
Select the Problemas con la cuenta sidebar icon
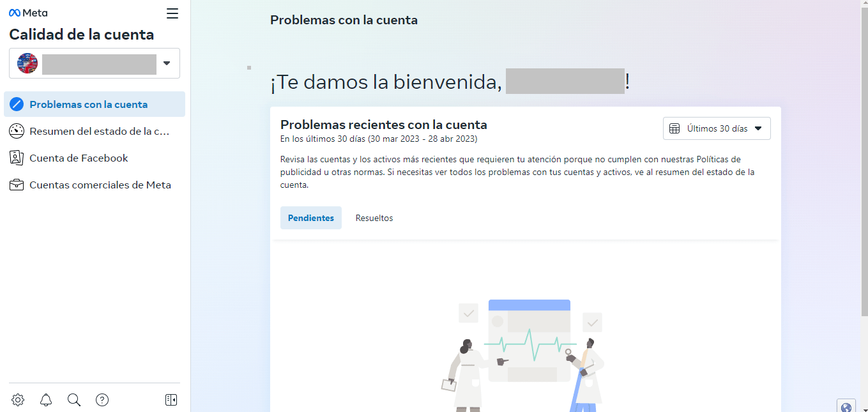pos(15,103)
